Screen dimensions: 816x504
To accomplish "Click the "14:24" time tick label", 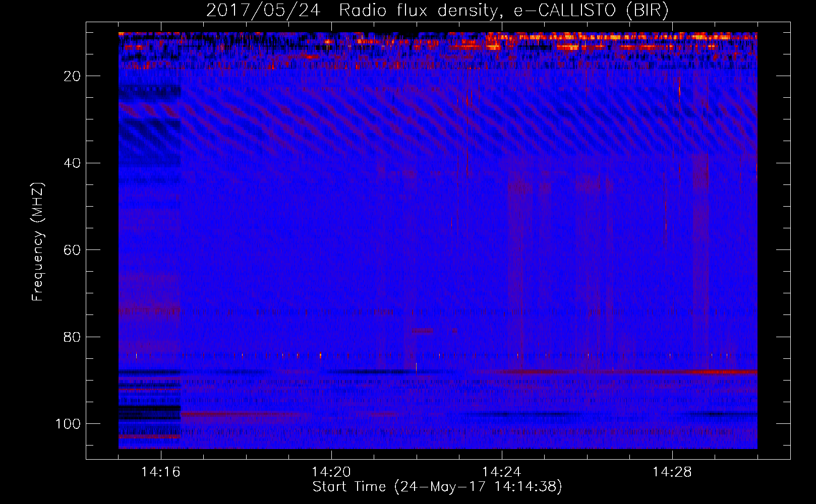I will [x=502, y=472].
